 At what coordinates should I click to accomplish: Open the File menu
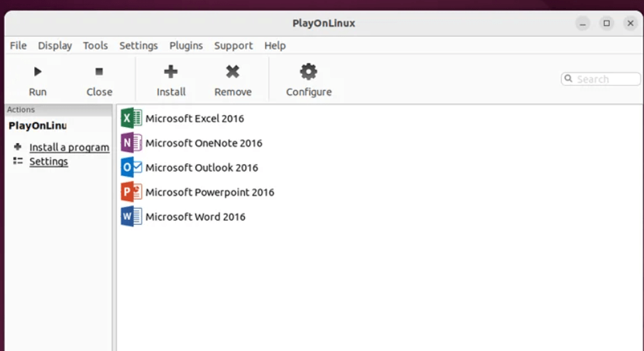18,45
